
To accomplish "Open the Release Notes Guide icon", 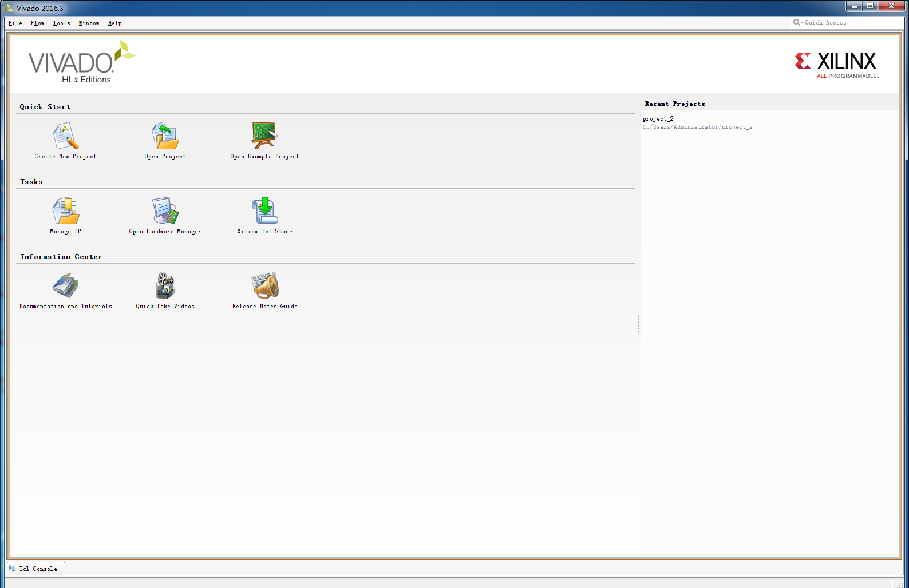I will pyautogui.click(x=264, y=286).
